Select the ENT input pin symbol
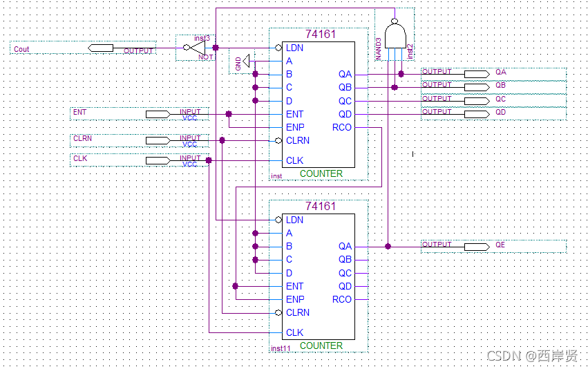Image resolution: width=588 pixels, height=369 pixels. point(158,115)
